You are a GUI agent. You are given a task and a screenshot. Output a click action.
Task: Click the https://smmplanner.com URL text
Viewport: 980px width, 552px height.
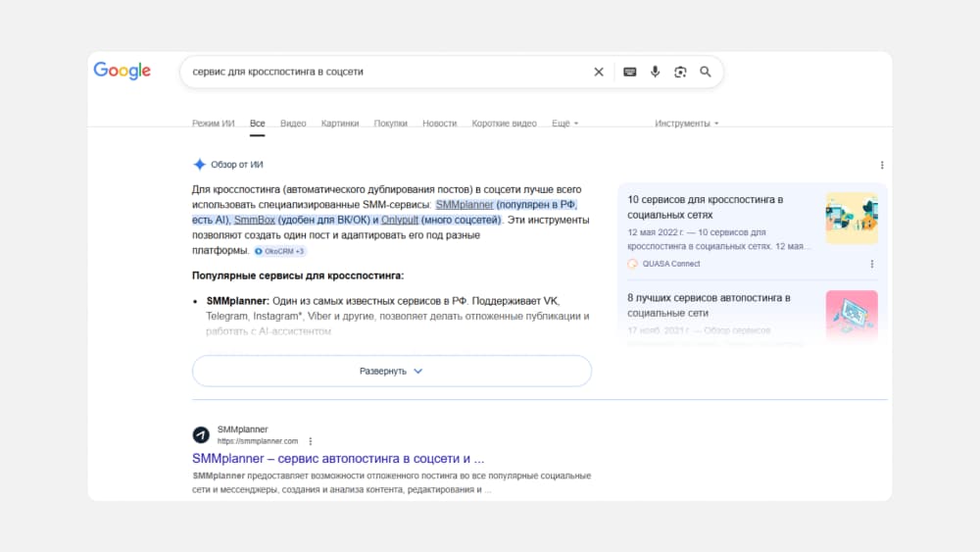click(x=258, y=441)
